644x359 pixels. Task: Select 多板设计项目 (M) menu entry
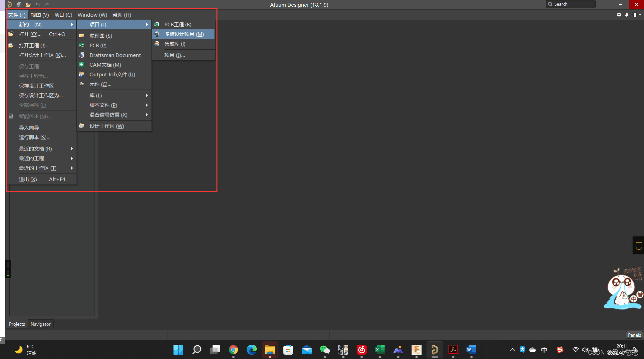(184, 34)
